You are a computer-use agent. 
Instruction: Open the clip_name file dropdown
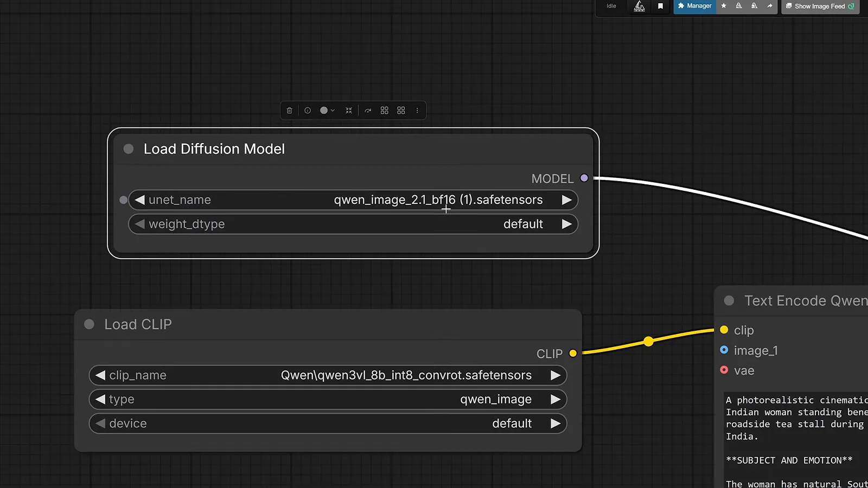tap(406, 375)
